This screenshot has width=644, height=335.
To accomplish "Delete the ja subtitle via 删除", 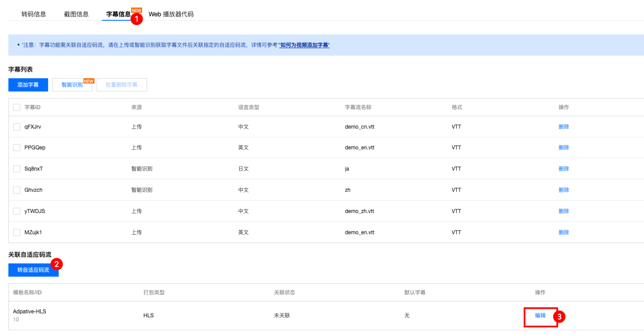I will click(564, 169).
